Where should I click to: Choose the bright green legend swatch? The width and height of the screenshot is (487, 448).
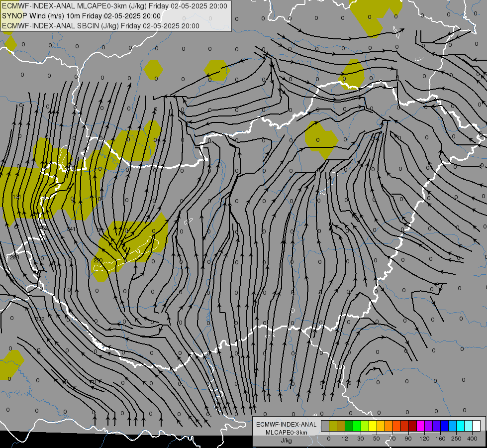357,426
